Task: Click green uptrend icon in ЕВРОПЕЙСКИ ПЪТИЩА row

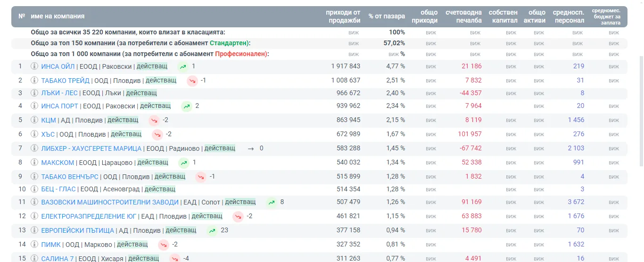Action: [212, 230]
